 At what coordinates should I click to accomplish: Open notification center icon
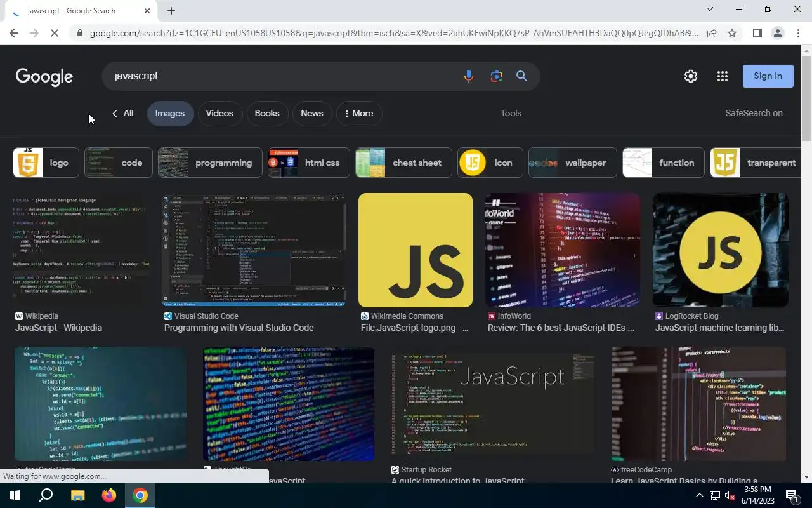(792, 495)
